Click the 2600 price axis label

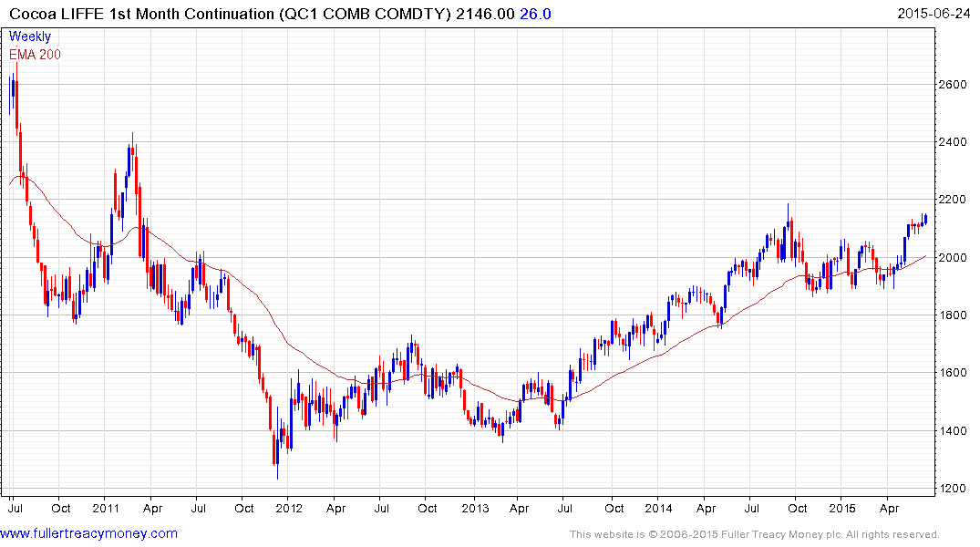coord(955,85)
